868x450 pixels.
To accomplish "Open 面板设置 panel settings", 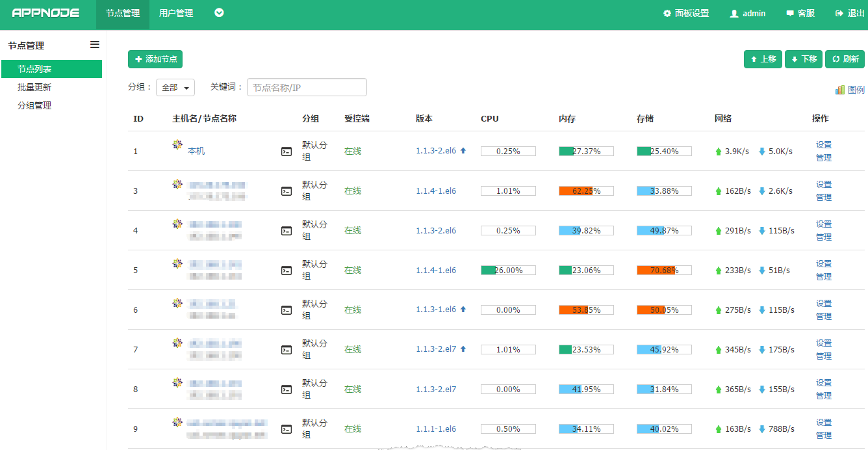I will click(x=686, y=13).
